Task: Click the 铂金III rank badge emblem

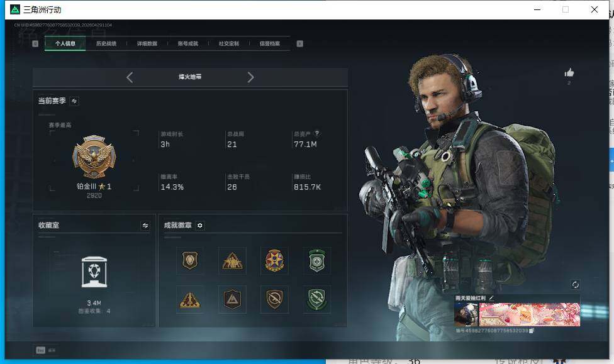Action: coord(94,157)
